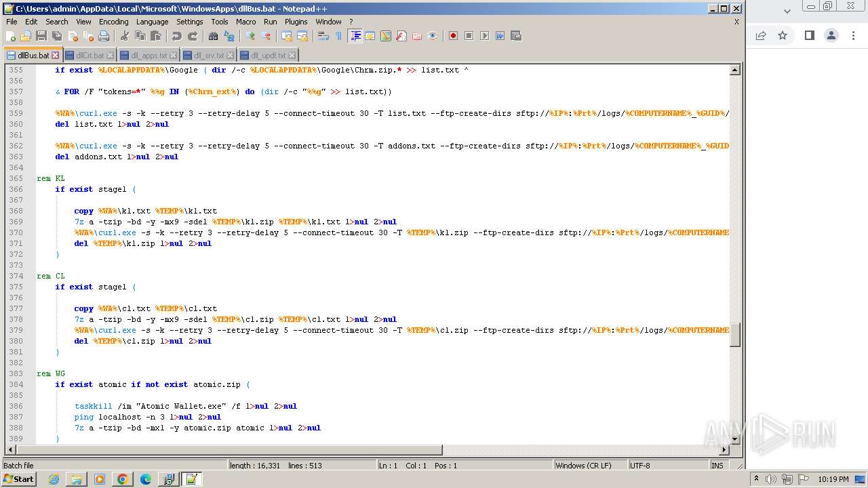The width and height of the screenshot is (868, 488).
Task: Open Find dialog via binoculars icon
Action: click(x=213, y=36)
